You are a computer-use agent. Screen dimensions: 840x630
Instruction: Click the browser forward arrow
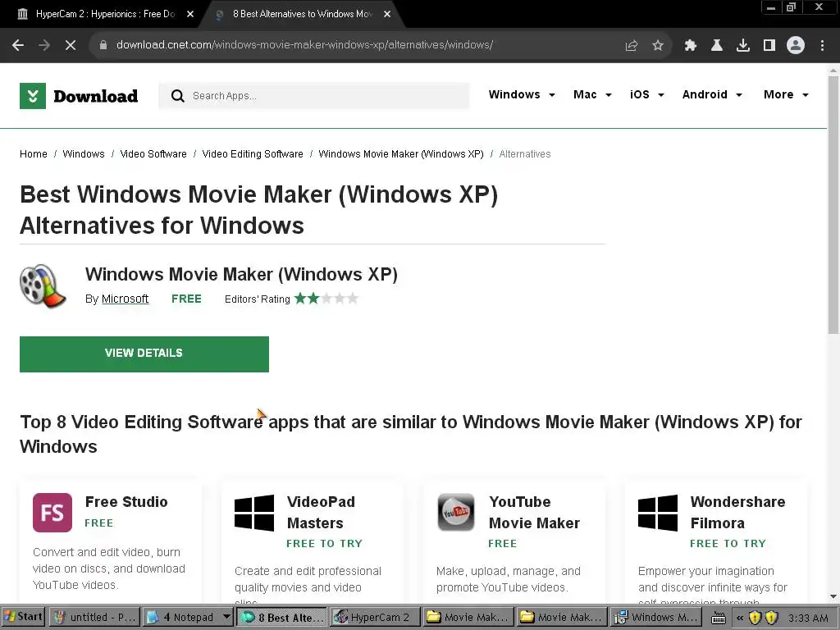44,46
